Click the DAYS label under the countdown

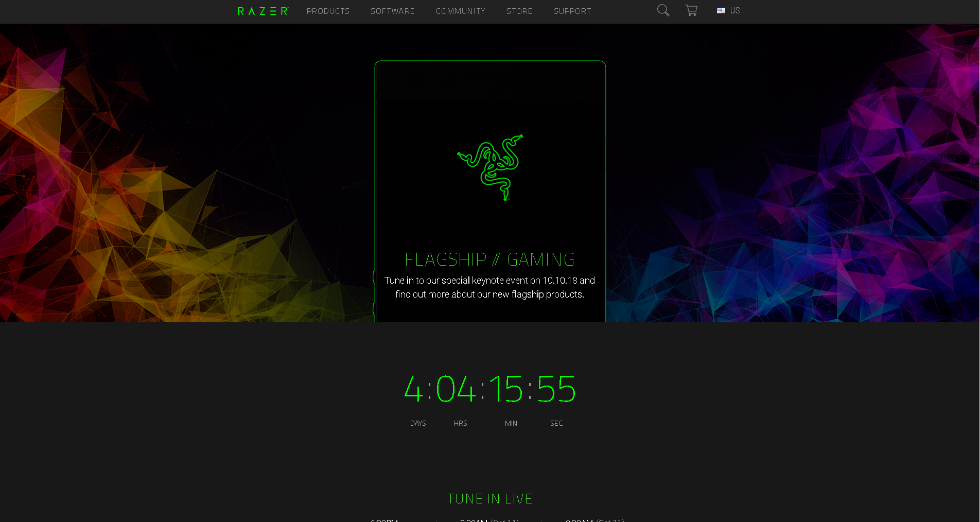pyautogui.click(x=418, y=423)
